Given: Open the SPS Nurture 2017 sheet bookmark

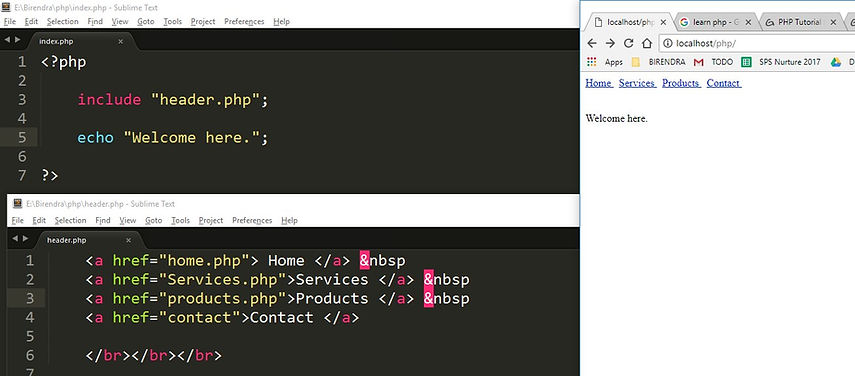Looking at the screenshot, I should [781, 62].
